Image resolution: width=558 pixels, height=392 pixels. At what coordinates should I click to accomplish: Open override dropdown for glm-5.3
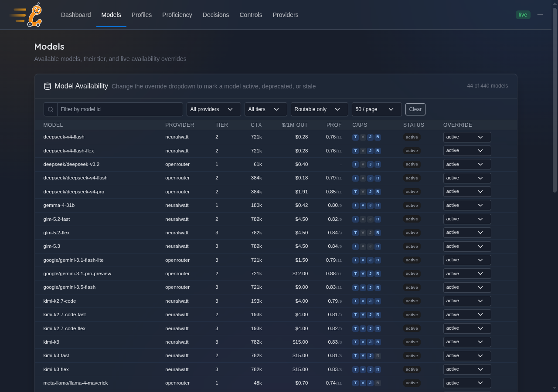467,247
